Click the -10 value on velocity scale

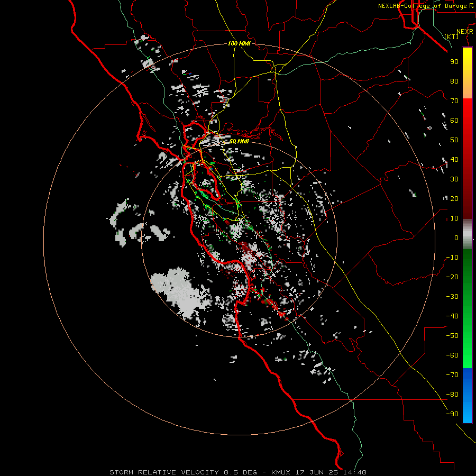pos(452,258)
